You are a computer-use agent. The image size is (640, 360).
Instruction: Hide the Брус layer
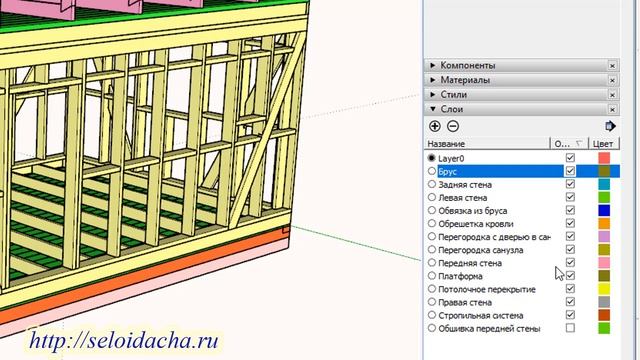click(x=570, y=171)
